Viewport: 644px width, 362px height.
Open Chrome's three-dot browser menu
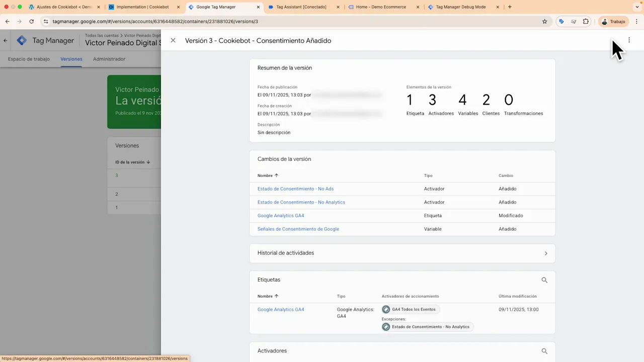[x=637, y=21]
